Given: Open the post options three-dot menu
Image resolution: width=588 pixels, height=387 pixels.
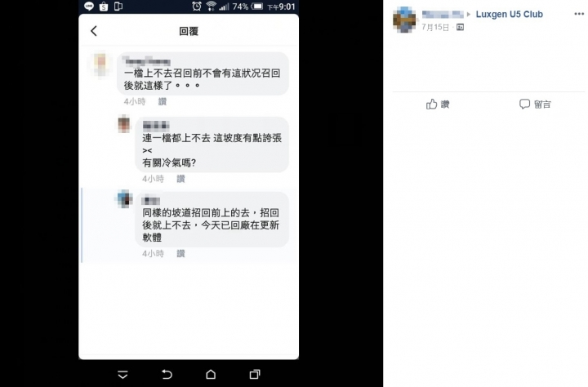Looking at the screenshot, I should coord(579,14).
